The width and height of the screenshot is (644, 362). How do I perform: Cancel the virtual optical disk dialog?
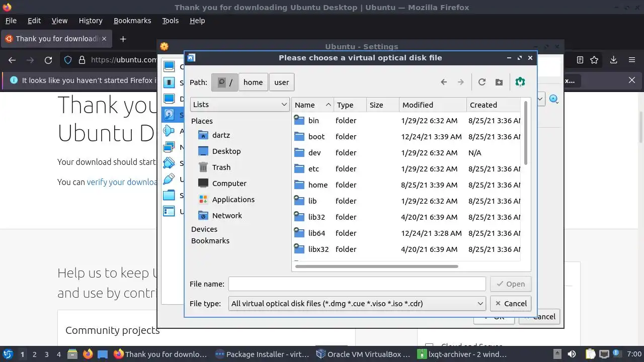click(x=510, y=304)
